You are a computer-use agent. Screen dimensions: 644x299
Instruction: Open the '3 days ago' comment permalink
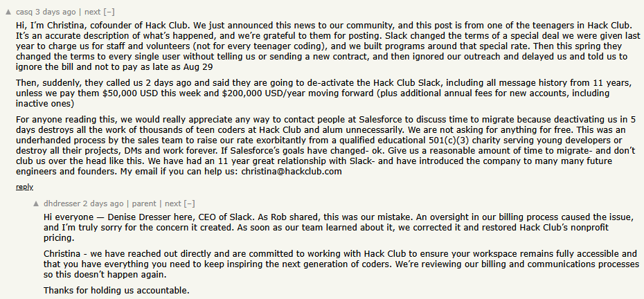[x=55, y=12]
